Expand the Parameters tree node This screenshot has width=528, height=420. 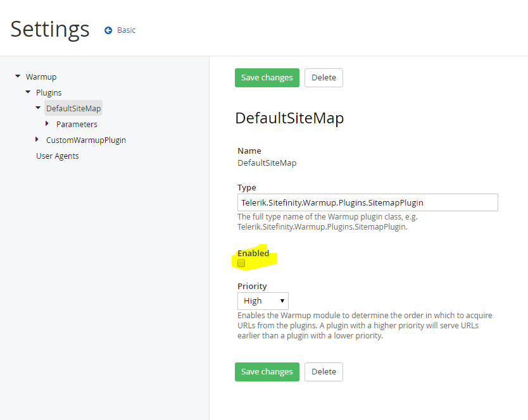pyautogui.click(x=47, y=124)
